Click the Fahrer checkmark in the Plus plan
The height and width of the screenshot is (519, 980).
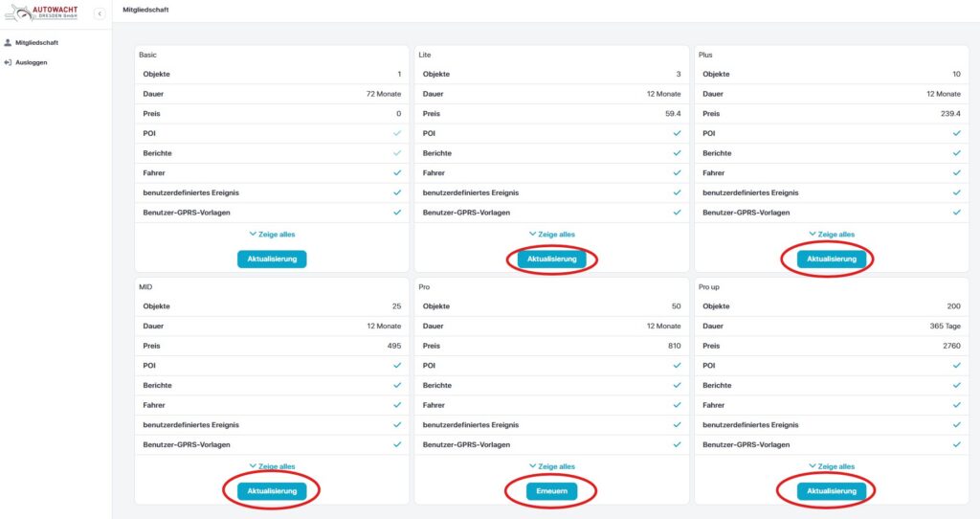(x=956, y=173)
